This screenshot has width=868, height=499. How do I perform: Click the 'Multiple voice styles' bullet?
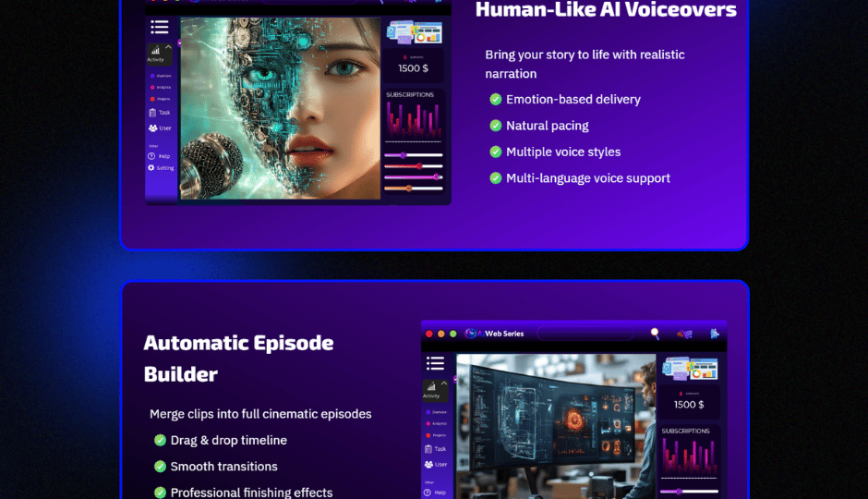563,152
